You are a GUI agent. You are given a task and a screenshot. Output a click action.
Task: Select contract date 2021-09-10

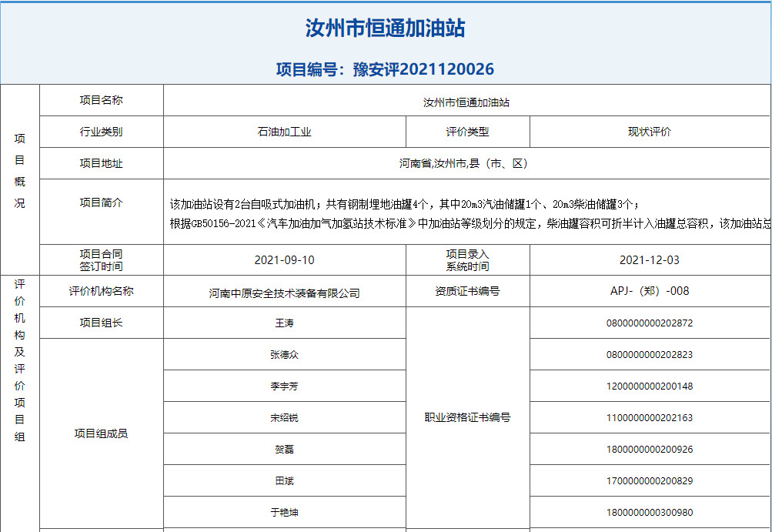coord(285,260)
